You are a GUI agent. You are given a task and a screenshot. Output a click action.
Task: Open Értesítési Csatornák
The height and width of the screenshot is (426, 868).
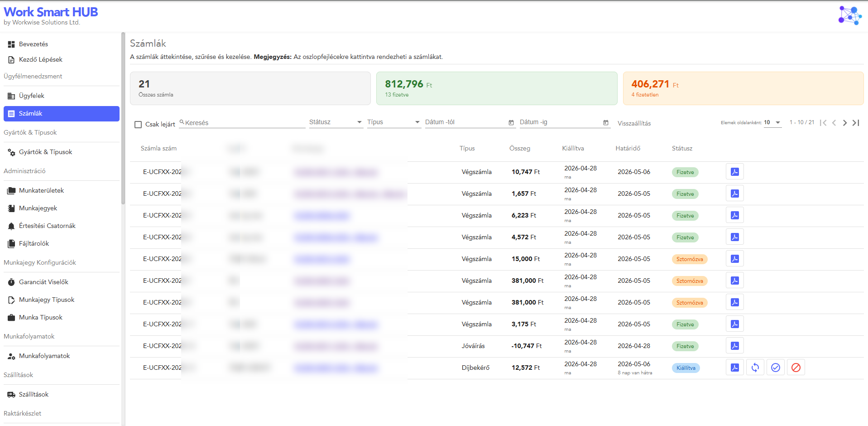[62, 226]
